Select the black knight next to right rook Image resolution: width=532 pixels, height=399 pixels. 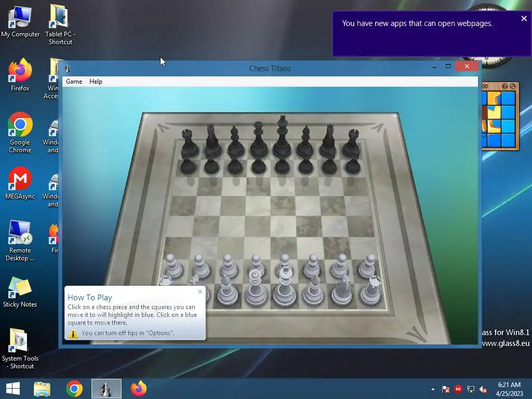point(328,142)
